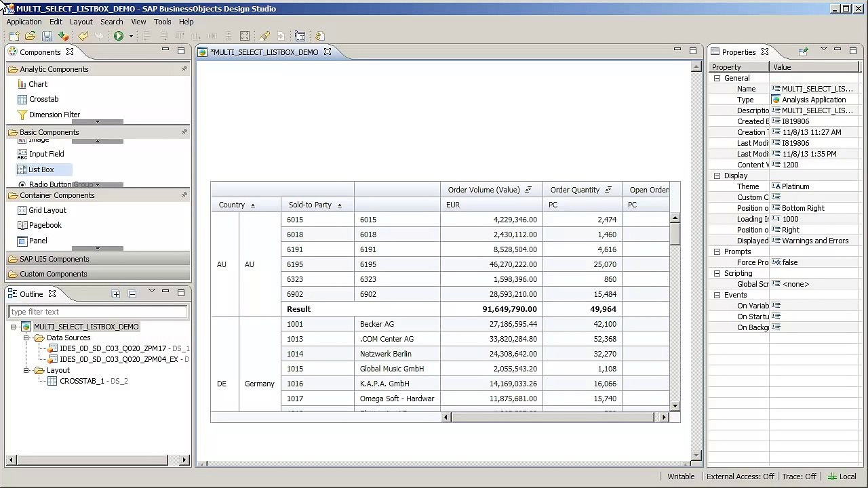Screen dimensions: 868x488
Task: Collapse the Layout tree node
Action: point(26,370)
